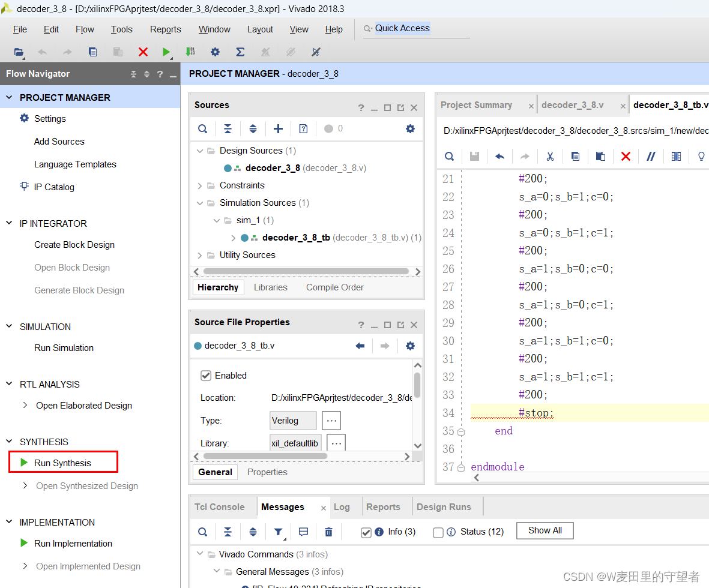Toggle Info (3) messages checkbox
Viewport: 709px width, 588px height.
click(x=366, y=532)
